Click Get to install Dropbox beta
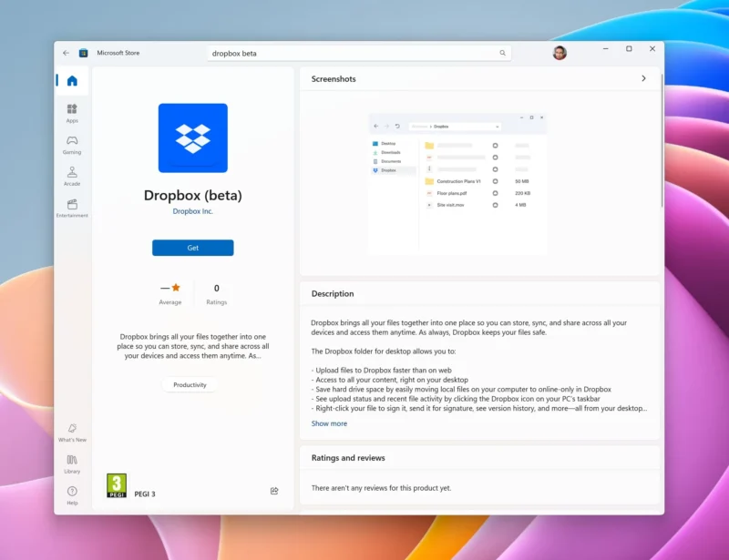The width and height of the screenshot is (729, 560). point(192,247)
